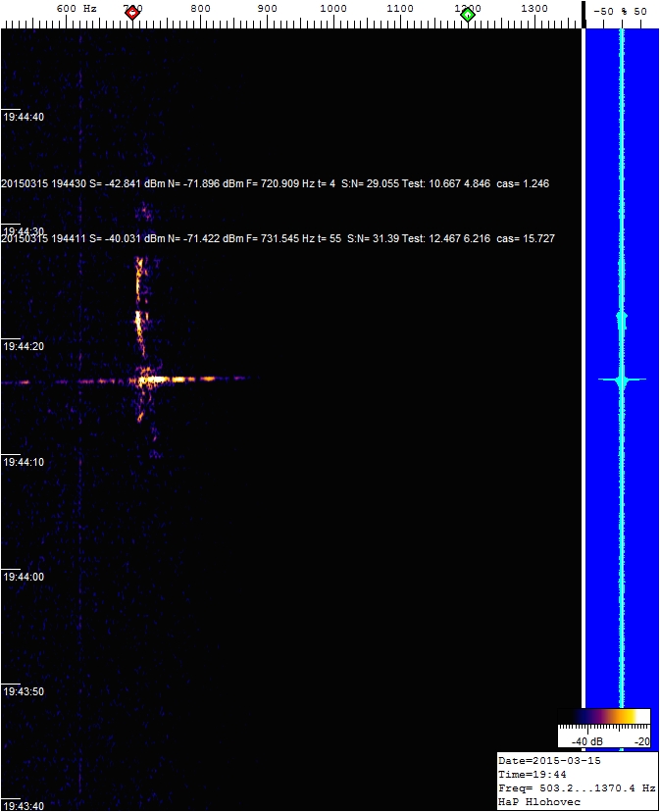Image resolution: width=660 pixels, height=812 pixels.
Task: Click the green diamond frequency marker
Action: pyautogui.click(x=468, y=14)
